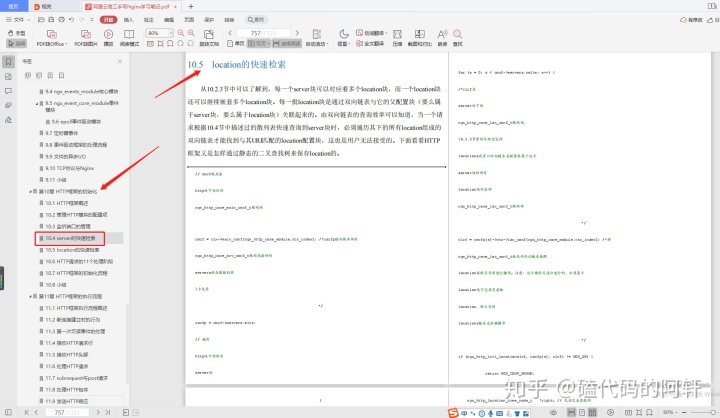Click the 查找 search box in ribbon
Screen dimensions: 720x418
coord(256,20)
